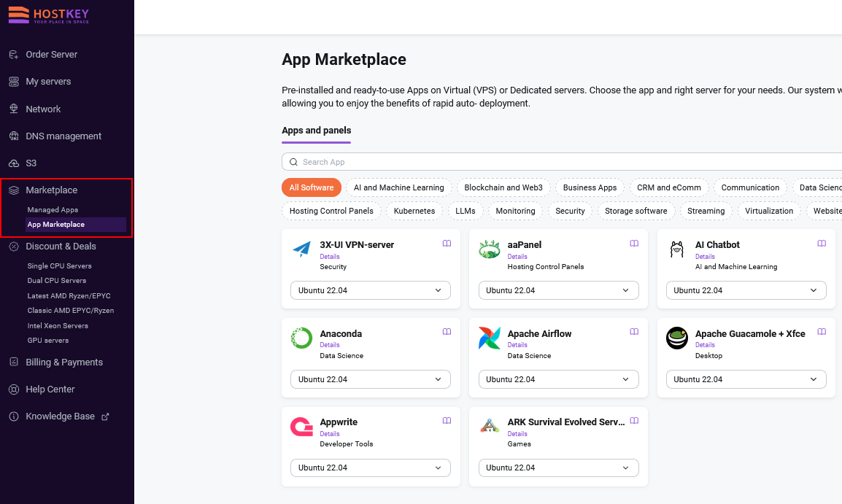Click the search magnifier icon
The height and width of the screenshot is (504, 842).
pyautogui.click(x=293, y=162)
